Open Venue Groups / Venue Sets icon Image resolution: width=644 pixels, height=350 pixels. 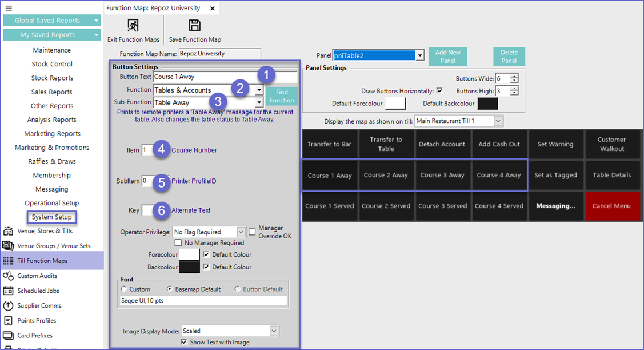[8, 246]
